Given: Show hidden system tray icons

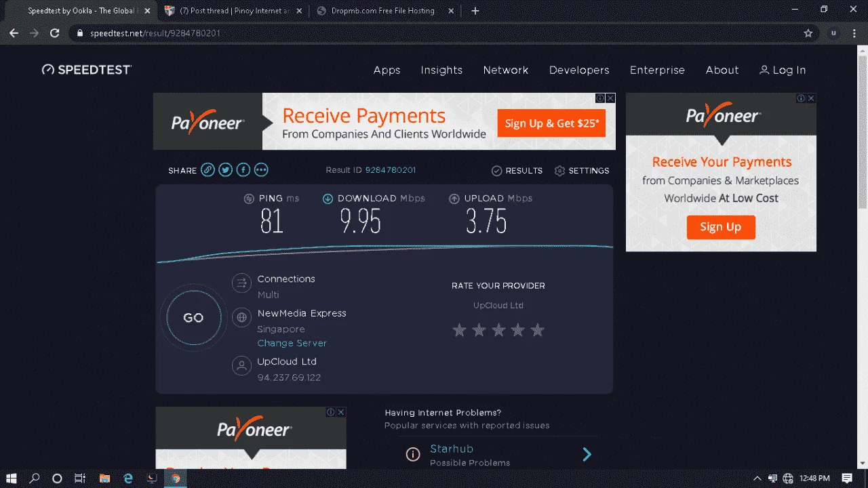Looking at the screenshot, I should pyautogui.click(x=757, y=479).
